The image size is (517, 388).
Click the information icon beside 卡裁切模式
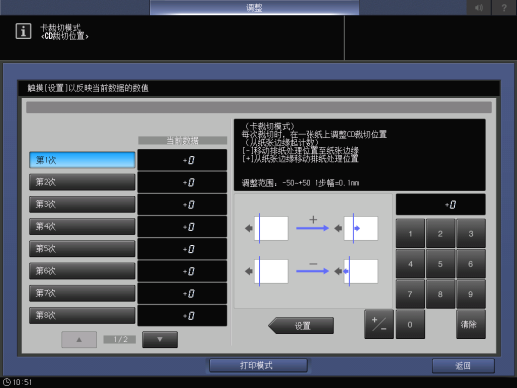click(x=23, y=31)
